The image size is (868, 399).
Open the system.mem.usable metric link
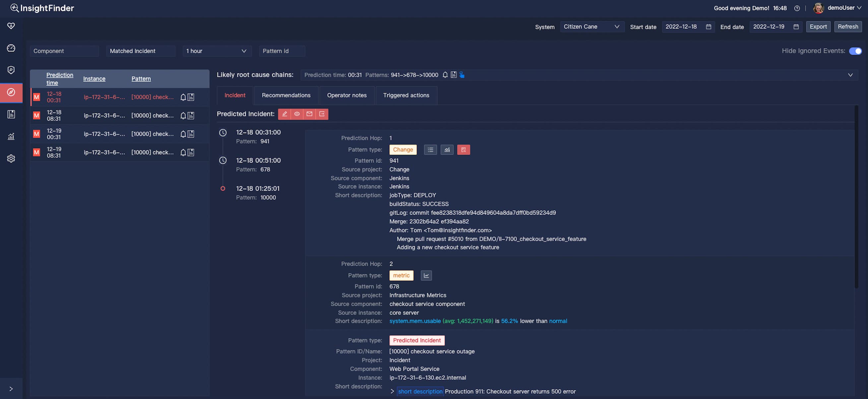tap(414, 321)
